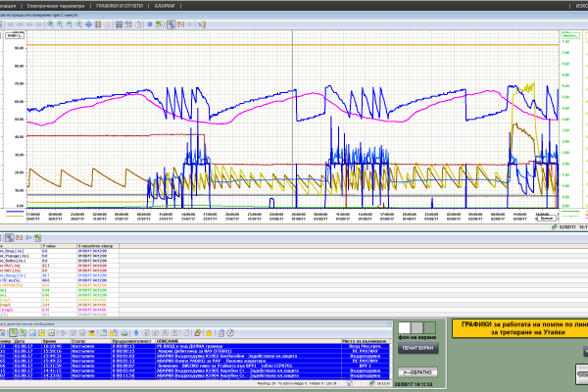The image size is (588, 392).
Task: Jump to first data record in trend toolbar
Action: [11, 24]
